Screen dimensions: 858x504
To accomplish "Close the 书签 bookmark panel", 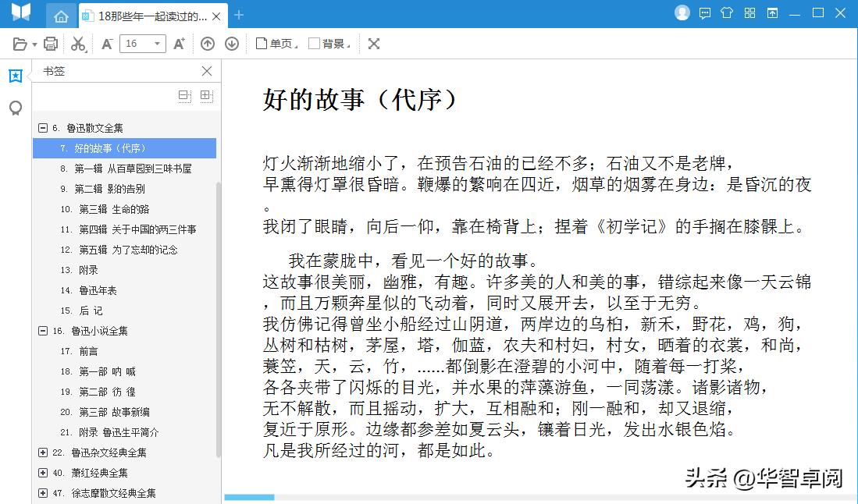I will [x=206, y=71].
